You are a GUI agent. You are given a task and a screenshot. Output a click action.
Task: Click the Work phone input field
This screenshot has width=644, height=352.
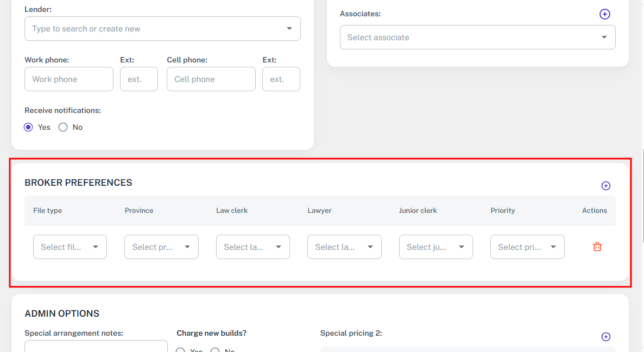69,79
